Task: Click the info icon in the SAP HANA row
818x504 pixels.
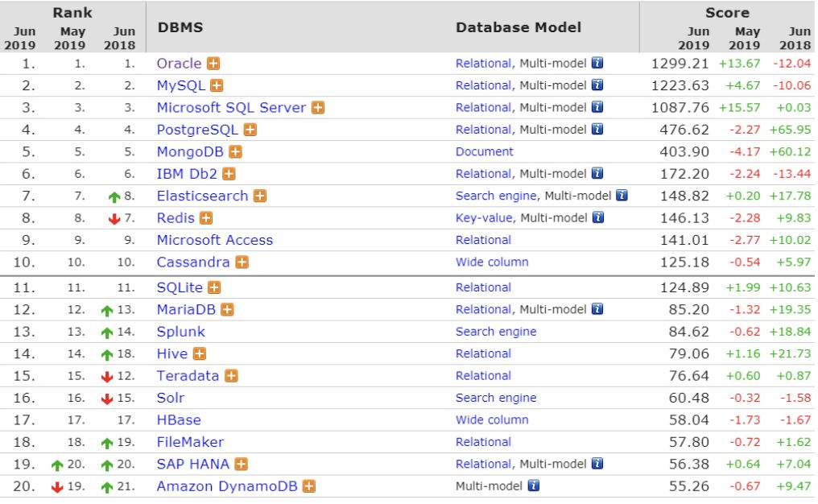Action: [x=597, y=463]
